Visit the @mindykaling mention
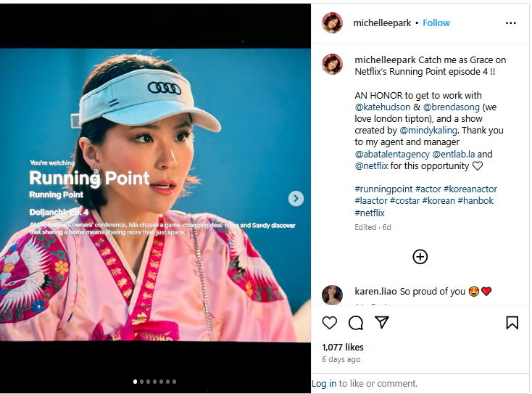The width and height of the screenshot is (532, 394). click(428, 131)
